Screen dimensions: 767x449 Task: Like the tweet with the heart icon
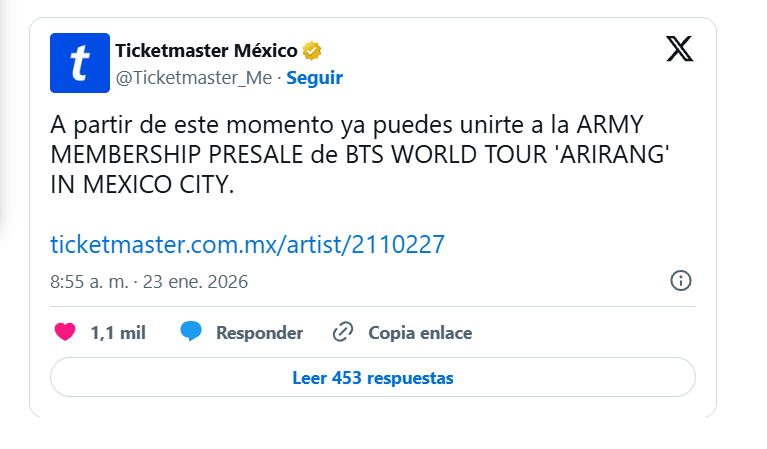point(65,333)
